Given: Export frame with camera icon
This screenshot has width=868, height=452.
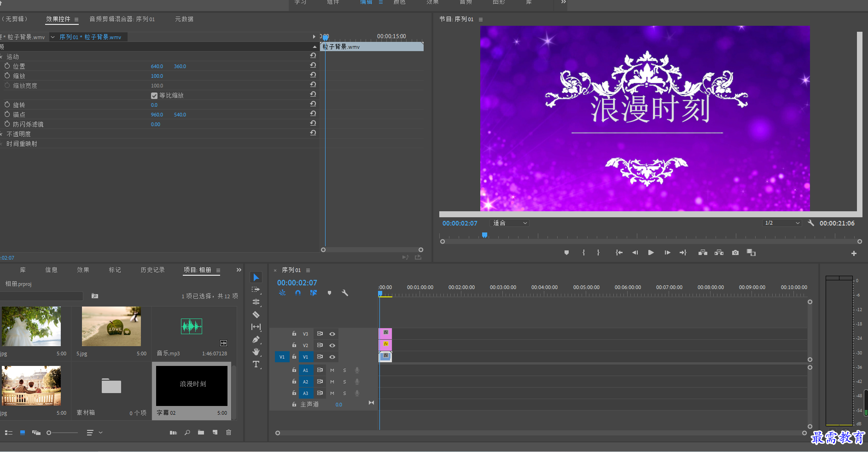Looking at the screenshot, I should pos(735,253).
